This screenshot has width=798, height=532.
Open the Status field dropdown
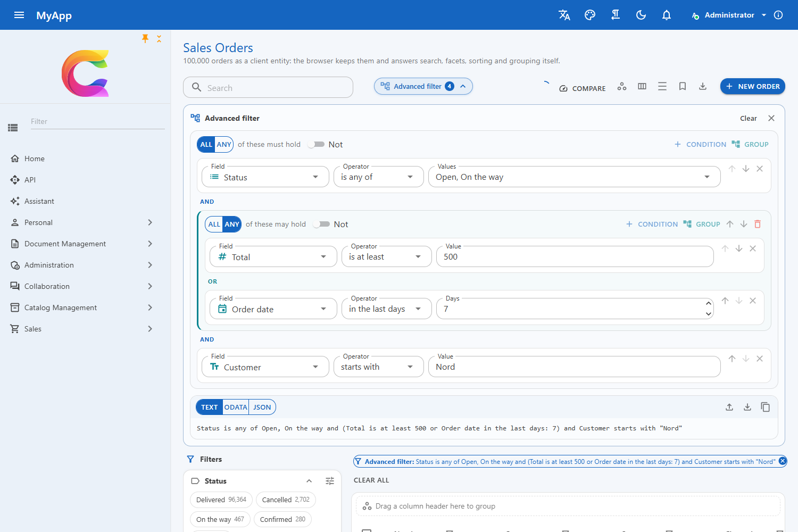(265, 177)
